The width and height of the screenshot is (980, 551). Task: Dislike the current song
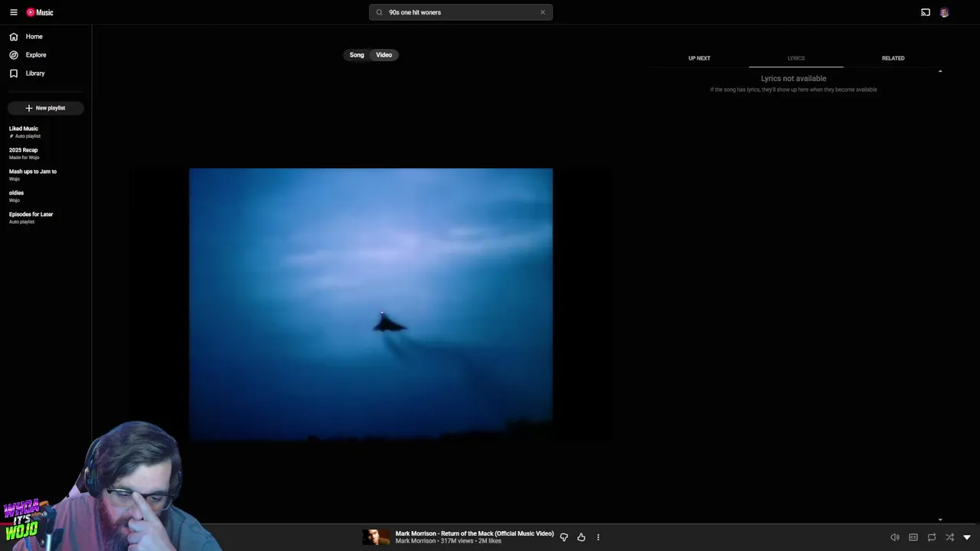point(564,537)
